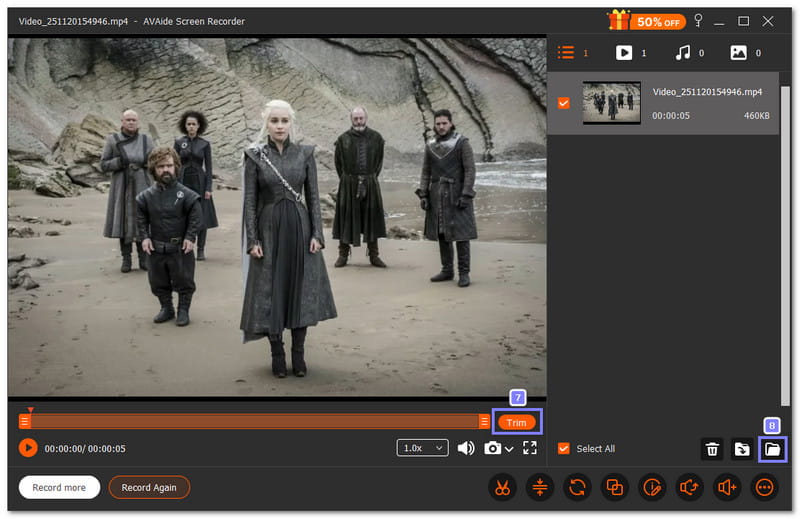Click the volume boost speaker-plus icon
Viewport: 800px width, 519px height.
727,488
